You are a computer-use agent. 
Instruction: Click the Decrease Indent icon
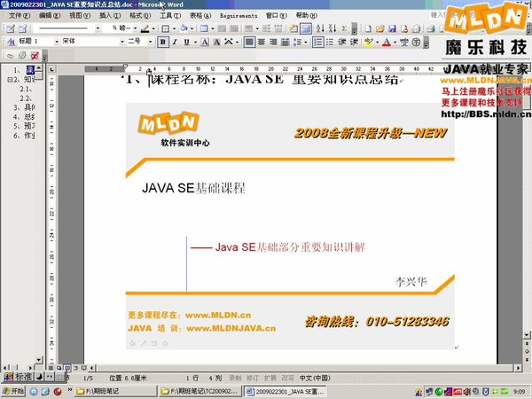pyautogui.click(x=342, y=42)
